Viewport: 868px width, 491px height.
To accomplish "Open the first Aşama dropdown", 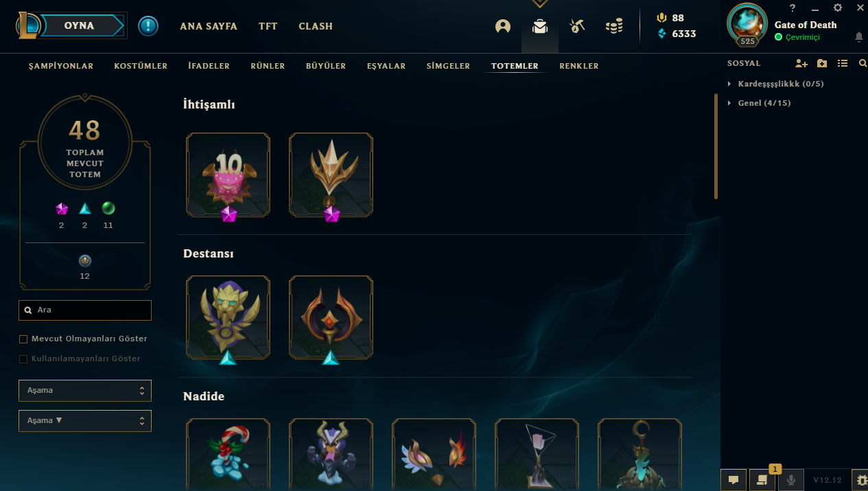I will coord(85,391).
